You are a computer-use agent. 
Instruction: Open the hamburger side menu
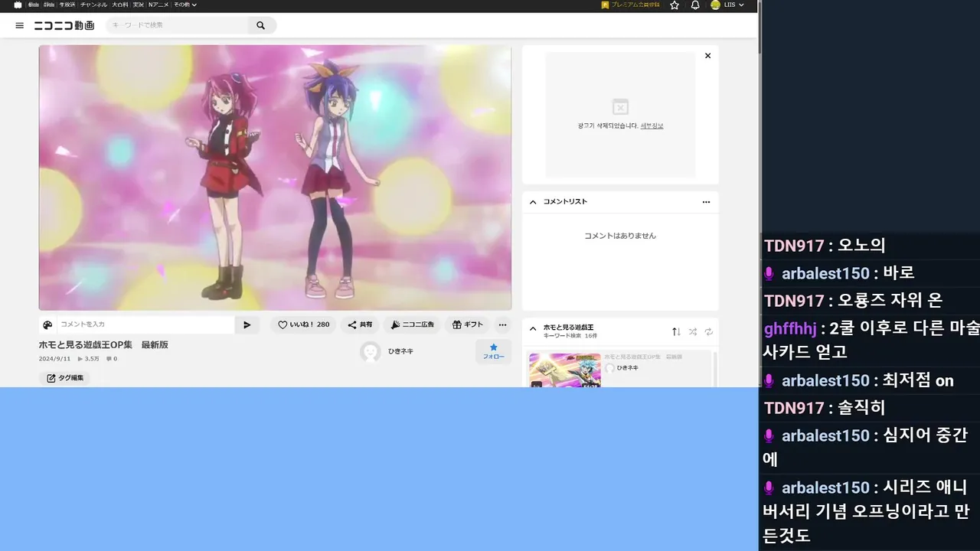(x=19, y=25)
